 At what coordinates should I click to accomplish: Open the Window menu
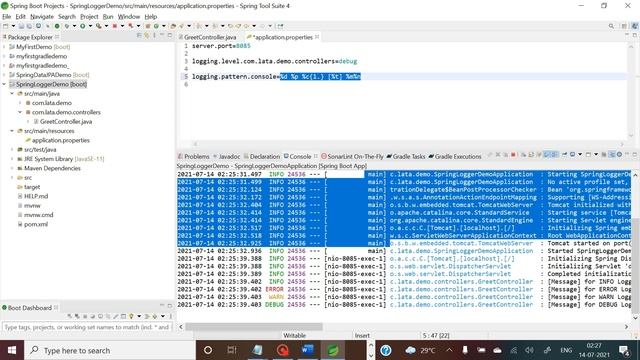pos(129,16)
